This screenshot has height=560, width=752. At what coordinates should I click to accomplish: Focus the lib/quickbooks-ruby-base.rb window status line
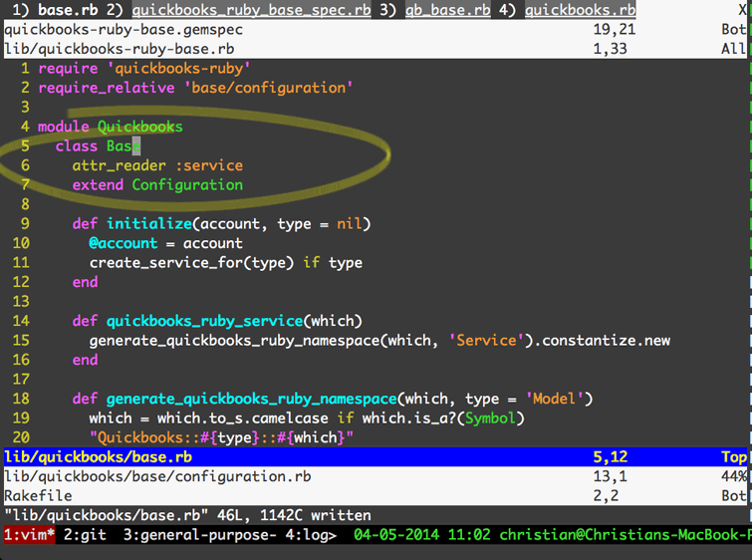[376, 49]
